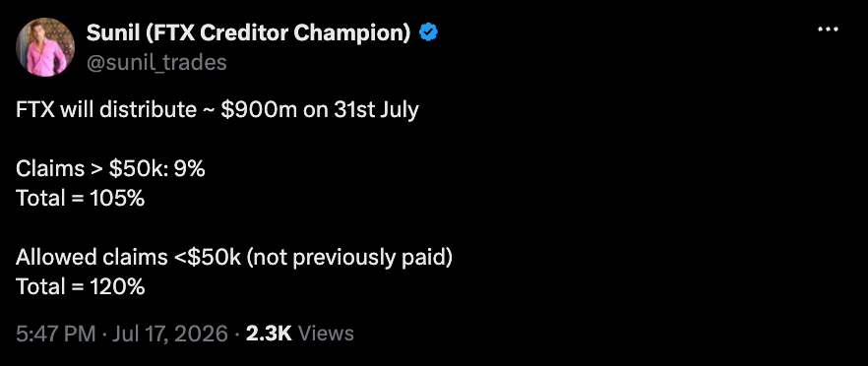Click the blue verified badge icon
Viewport: 868px width, 366px height.
pos(428,33)
